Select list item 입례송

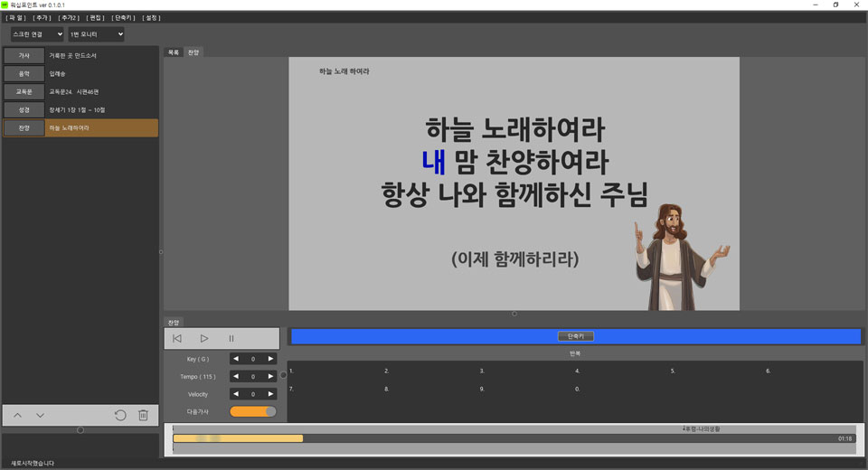tap(57, 73)
